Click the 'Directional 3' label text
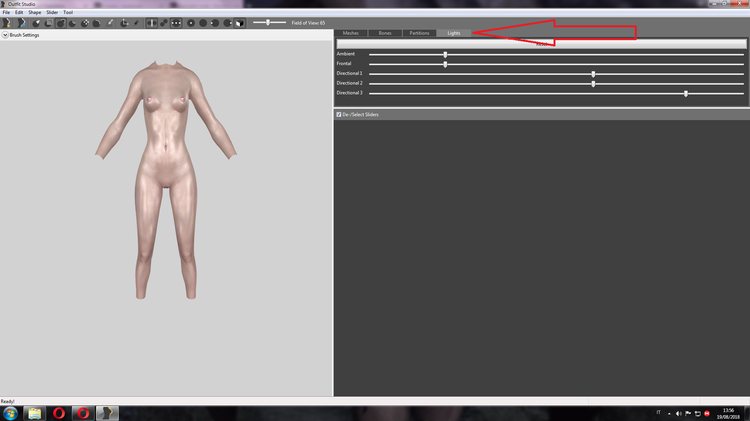750x421 pixels. (349, 93)
